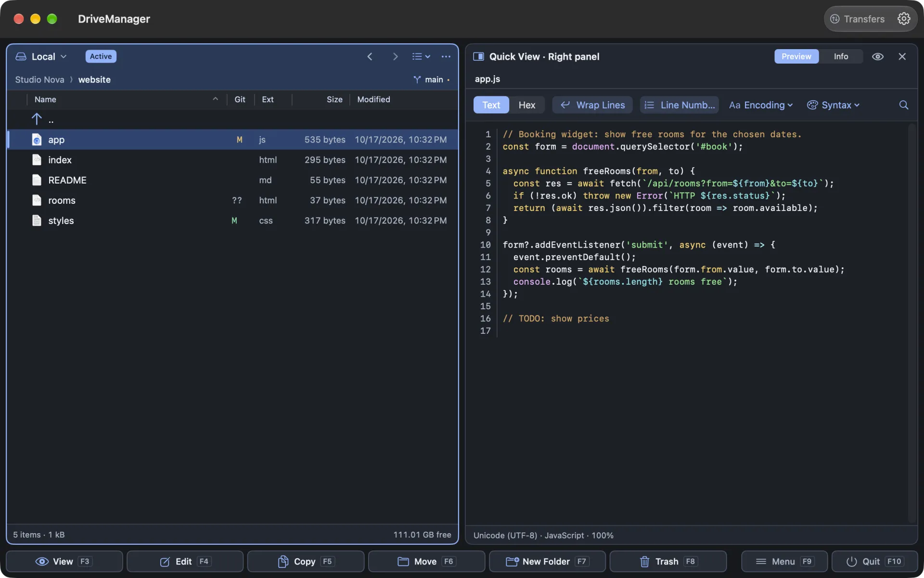The width and height of the screenshot is (924, 578).
Task: Open the main git branch selector
Action: (431, 79)
